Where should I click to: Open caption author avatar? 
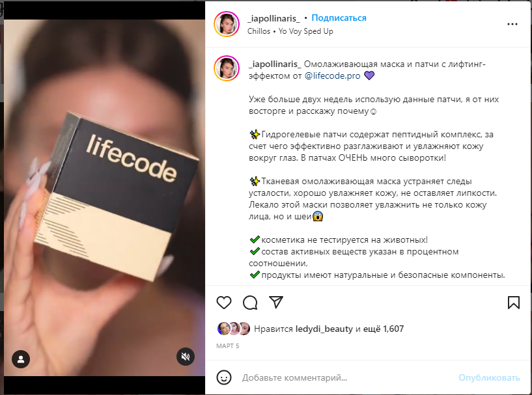[x=227, y=68]
